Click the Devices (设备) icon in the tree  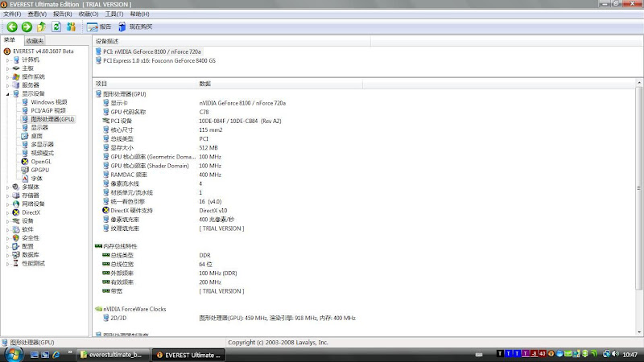click(x=15, y=220)
